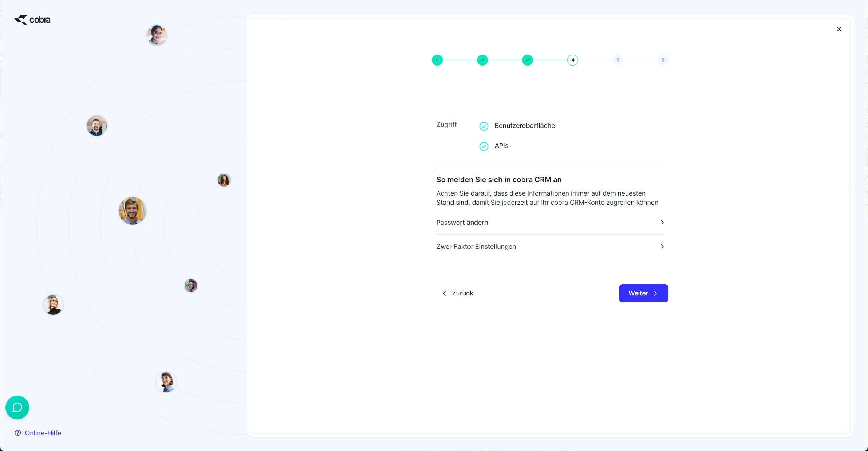Select step 5 in the progress stepper
This screenshot has width=868, height=451.
(617, 60)
